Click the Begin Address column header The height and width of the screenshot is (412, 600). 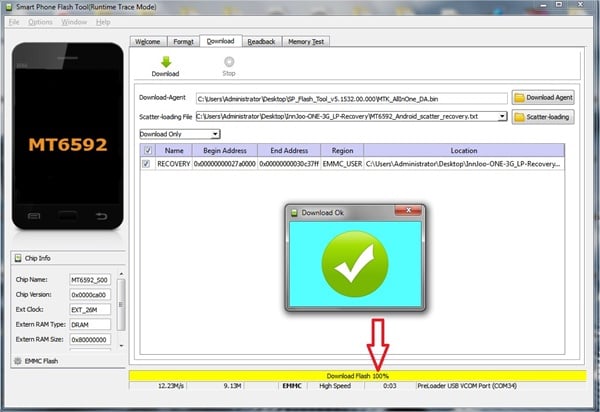pos(225,150)
